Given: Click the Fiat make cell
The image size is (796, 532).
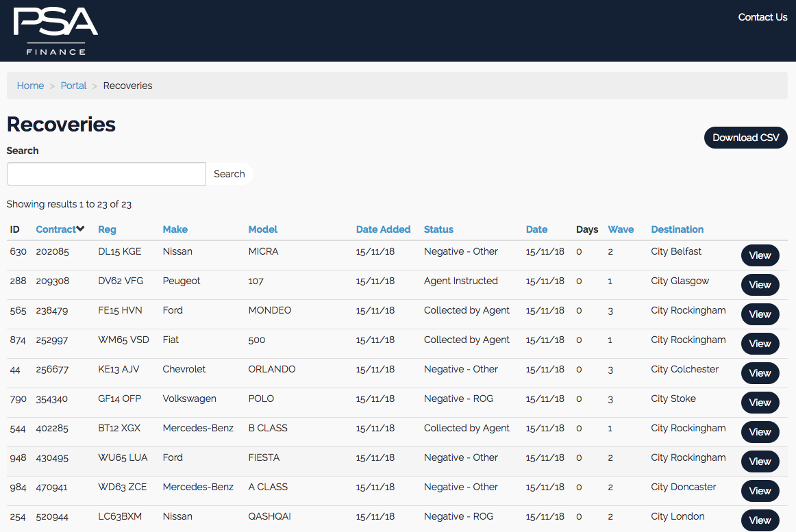Looking at the screenshot, I should [x=171, y=340].
